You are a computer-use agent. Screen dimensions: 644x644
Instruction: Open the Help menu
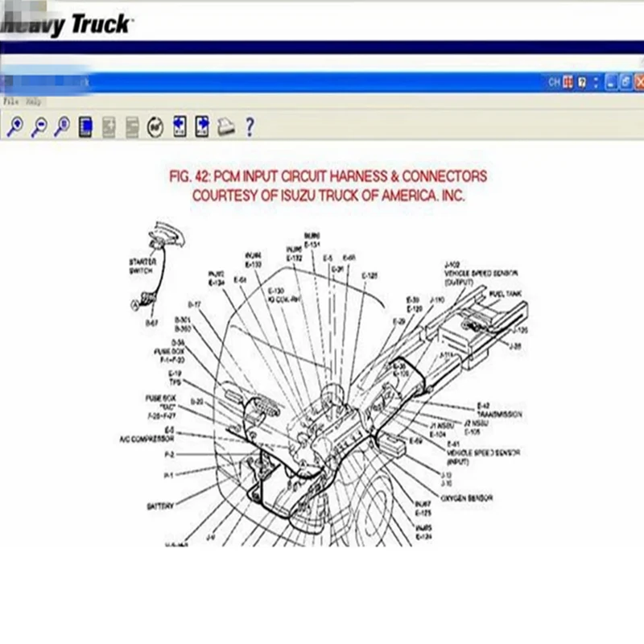coord(34,101)
